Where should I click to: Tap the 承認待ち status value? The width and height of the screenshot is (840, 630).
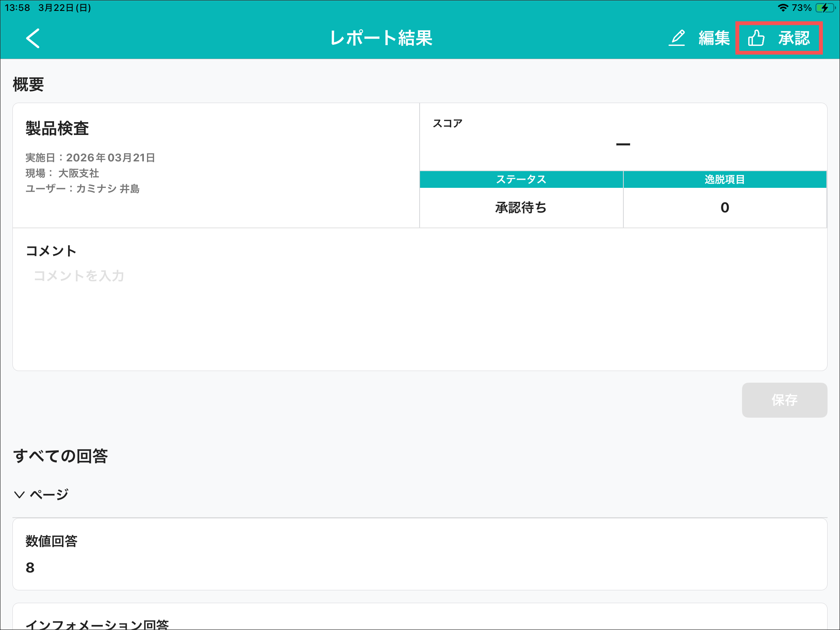(521, 207)
